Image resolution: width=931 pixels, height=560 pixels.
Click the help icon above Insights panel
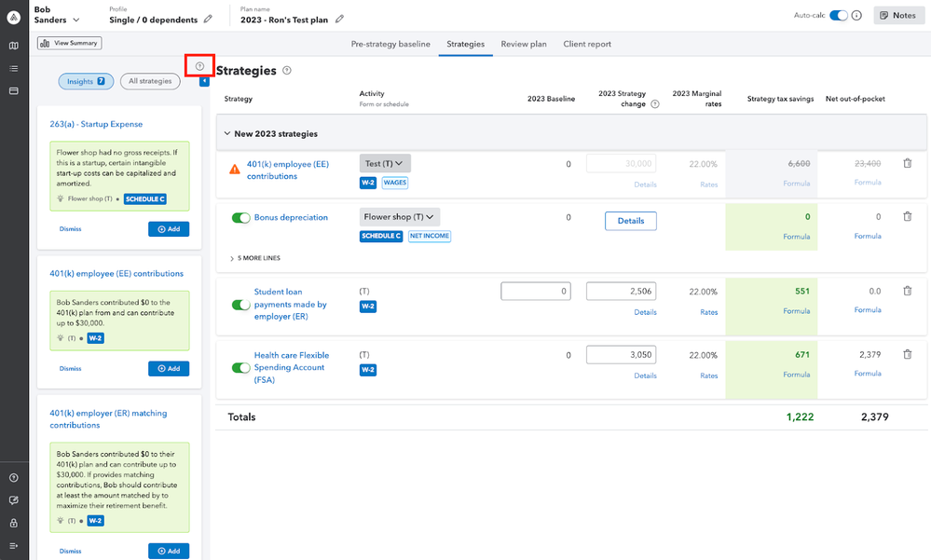pos(199,66)
